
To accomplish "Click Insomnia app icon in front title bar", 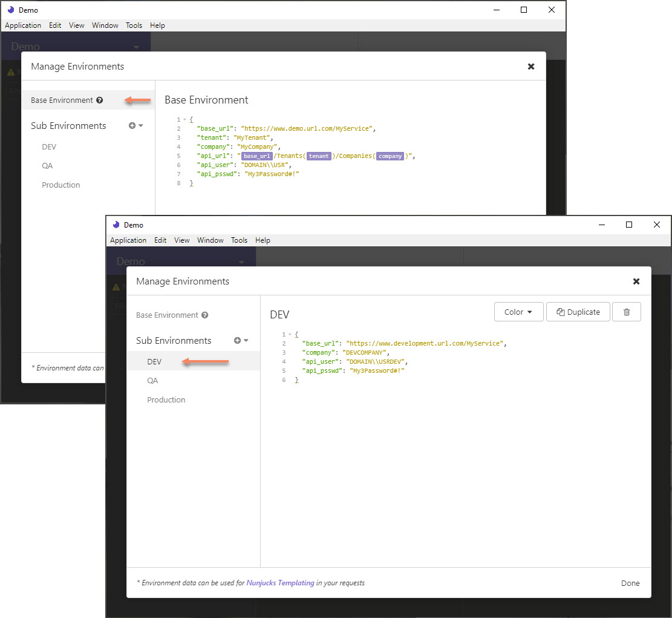I will click(x=116, y=225).
